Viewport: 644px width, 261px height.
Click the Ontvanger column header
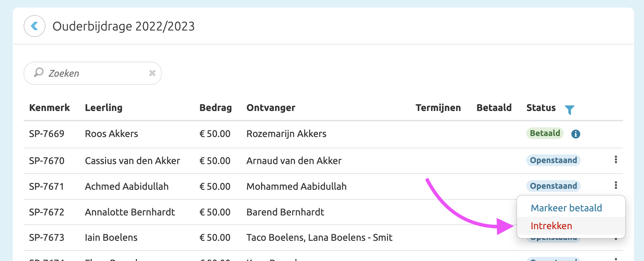271,108
